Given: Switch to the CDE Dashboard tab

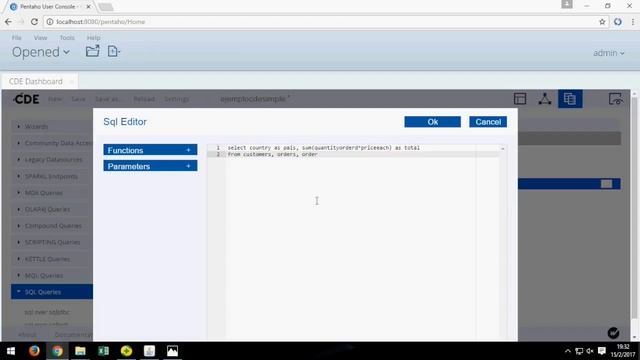Looking at the screenshot, I should [36, 82].
